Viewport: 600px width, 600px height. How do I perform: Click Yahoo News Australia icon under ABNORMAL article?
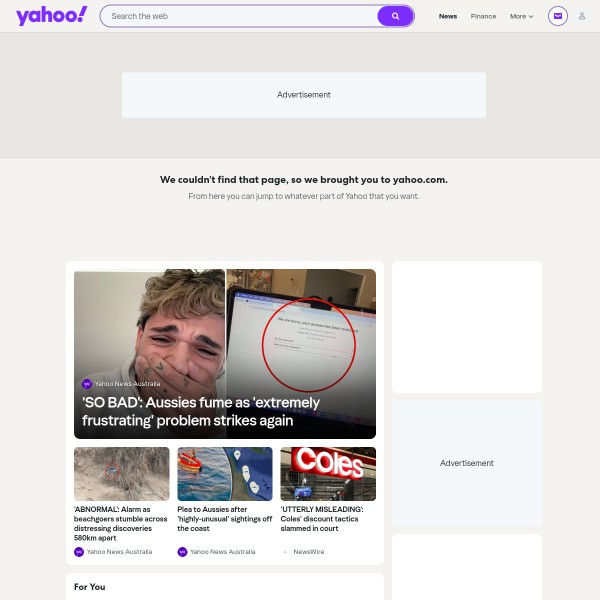coord(79,552)
